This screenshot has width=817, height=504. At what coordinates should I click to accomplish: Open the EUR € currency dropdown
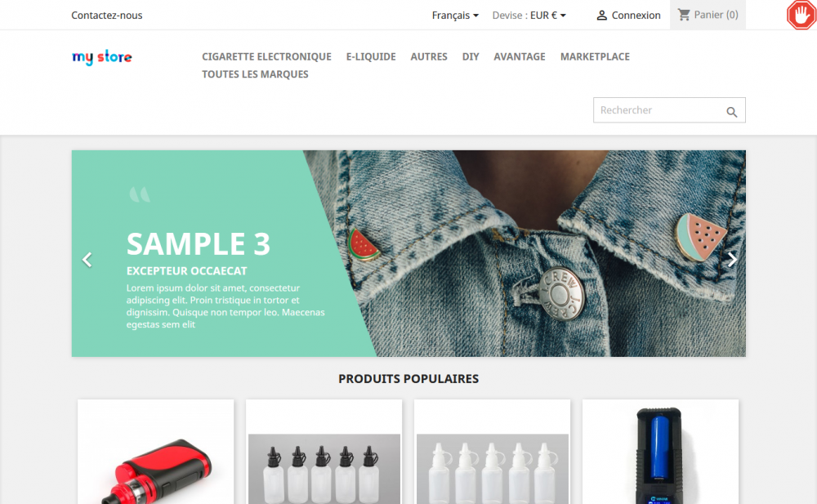(x=548, y=16)
